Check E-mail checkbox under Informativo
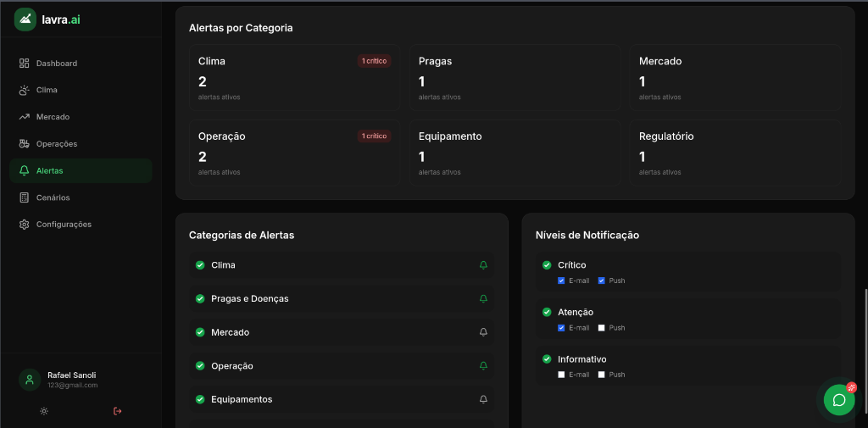Screen dimensions: 868x428 [561, 375]
